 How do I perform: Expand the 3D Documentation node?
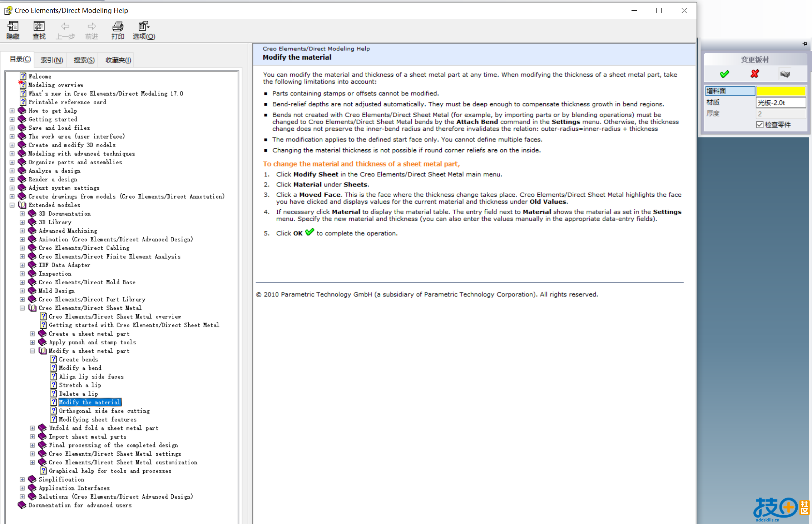click(22, 213)
